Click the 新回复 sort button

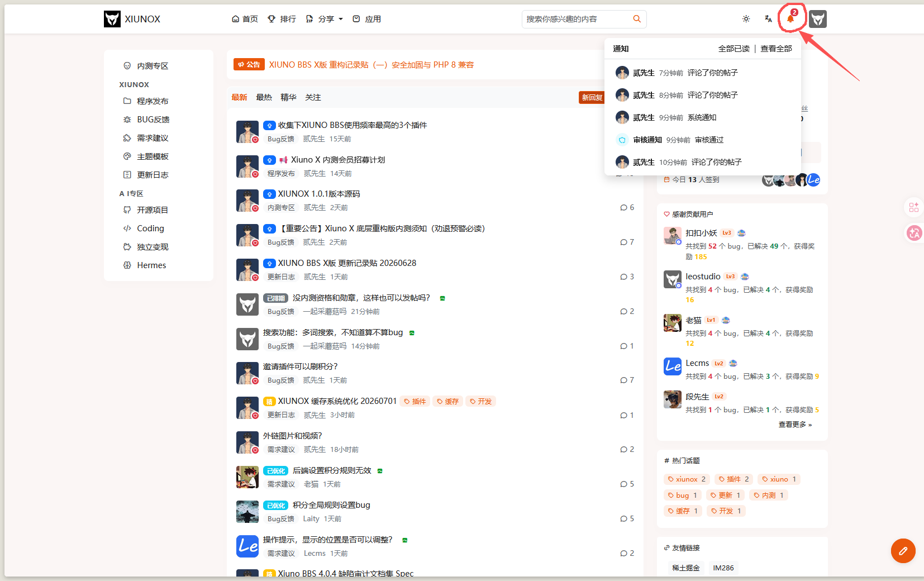click(x=592, y=97)
